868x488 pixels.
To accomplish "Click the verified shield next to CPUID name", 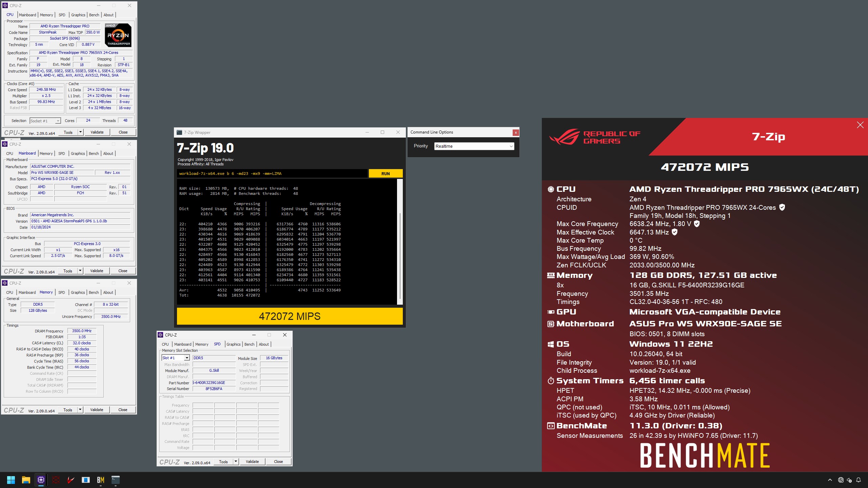I will point(782,207).
